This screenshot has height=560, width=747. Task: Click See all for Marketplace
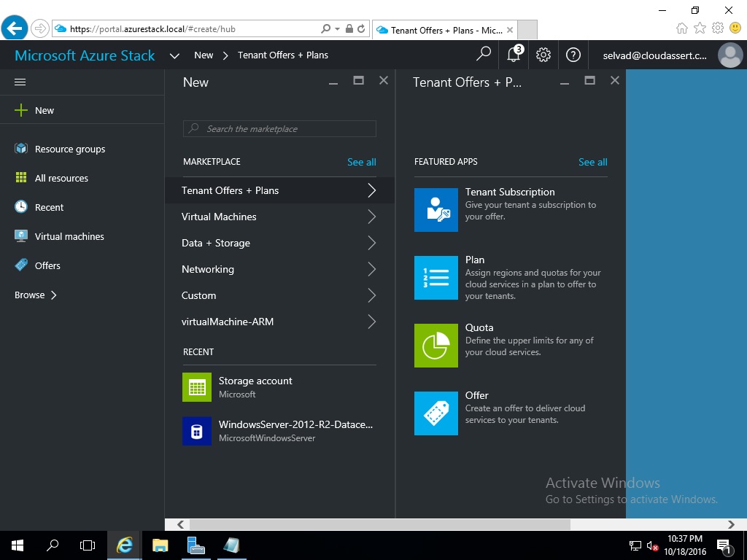click(x=362, y=162)
